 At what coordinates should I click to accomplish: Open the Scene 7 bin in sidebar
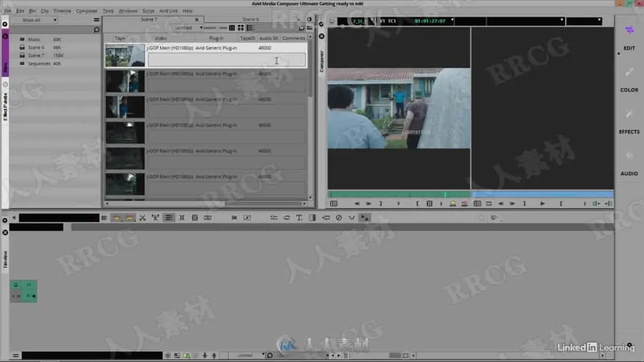[x=36, y=55]
